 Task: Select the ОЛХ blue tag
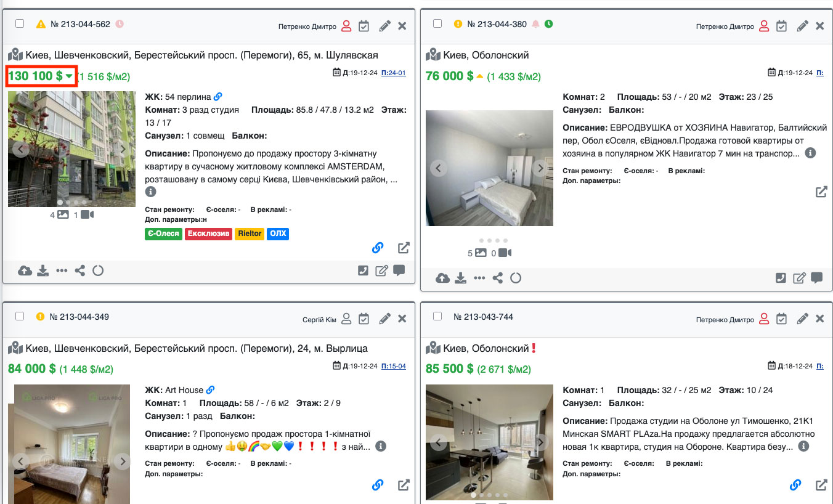click(278, 234)
